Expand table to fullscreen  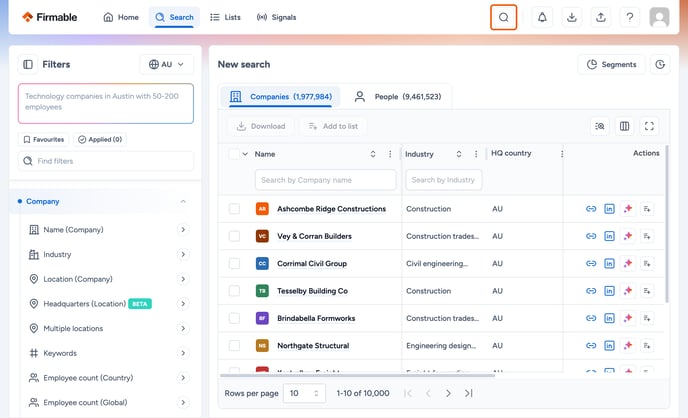[x=649, y=126]
